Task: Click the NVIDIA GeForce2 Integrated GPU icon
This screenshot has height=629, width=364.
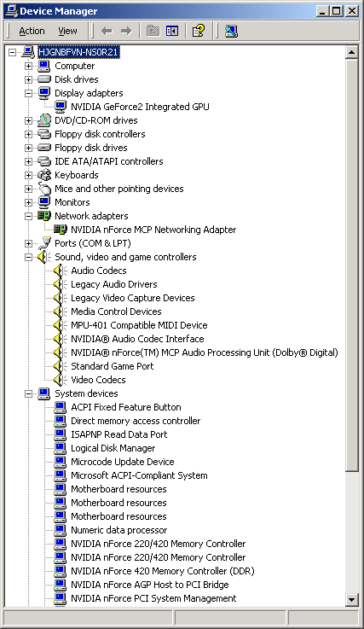Action: pos(61,107)
